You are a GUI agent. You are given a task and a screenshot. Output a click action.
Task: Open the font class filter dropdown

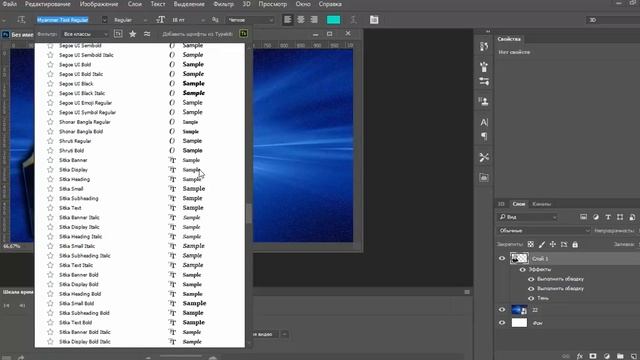pyautogui.click(x=85, y=34)
